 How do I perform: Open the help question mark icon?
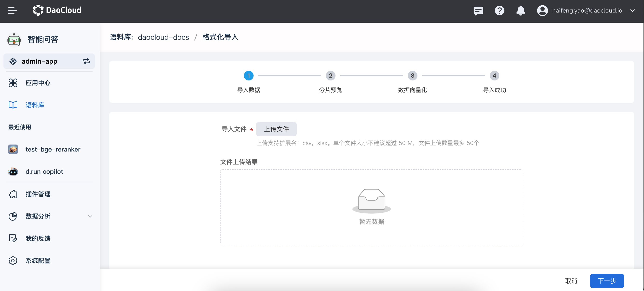click(499, 11)
